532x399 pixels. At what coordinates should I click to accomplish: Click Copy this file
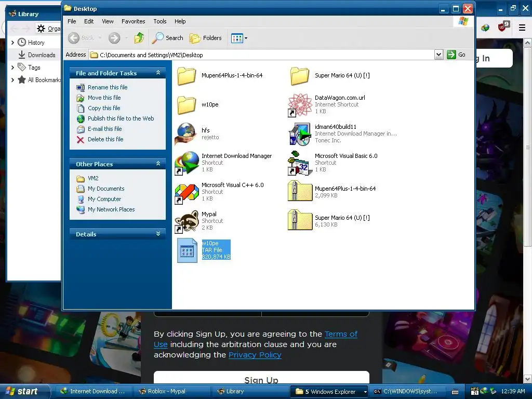(104, 108)
